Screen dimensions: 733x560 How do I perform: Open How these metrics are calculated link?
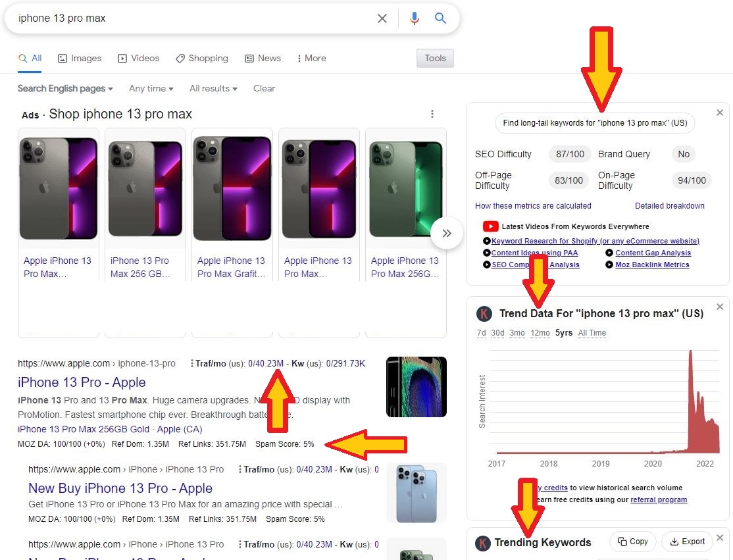pyautogui.click(x=533, y=206)
